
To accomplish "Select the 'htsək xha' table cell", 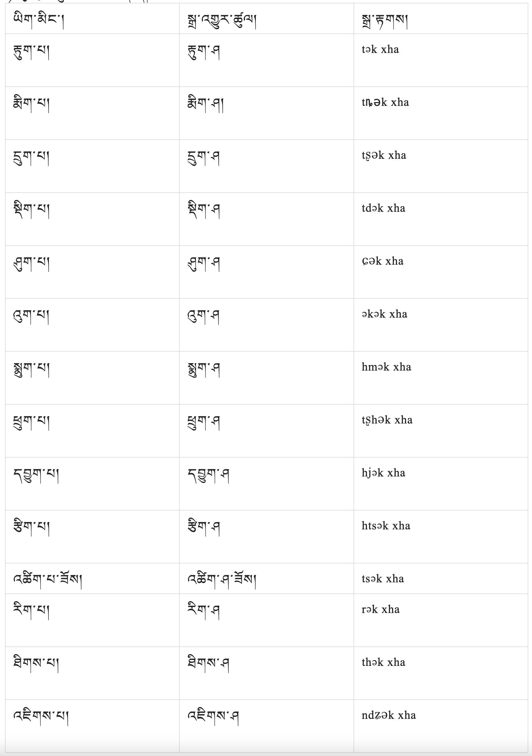I will tap(440, 537).
